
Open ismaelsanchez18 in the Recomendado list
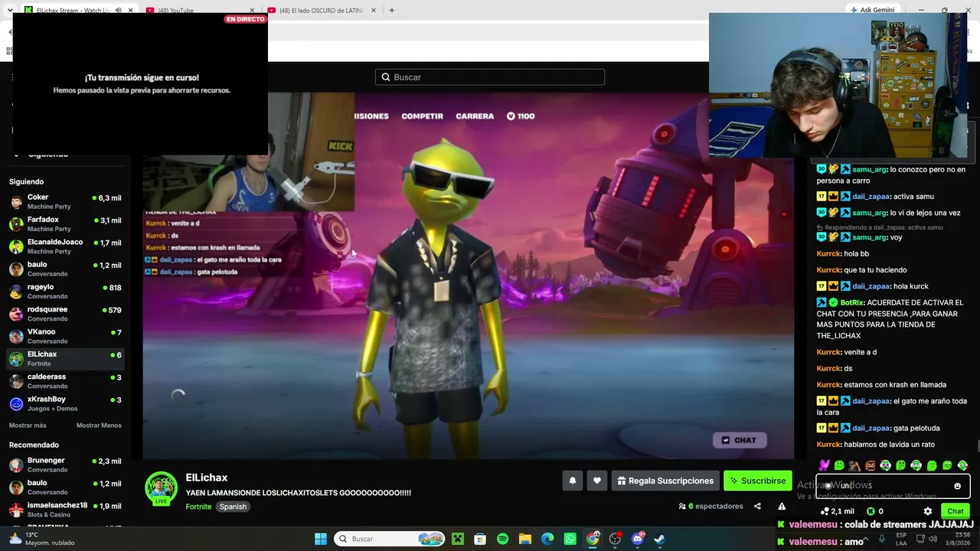[x=65, y=510]
